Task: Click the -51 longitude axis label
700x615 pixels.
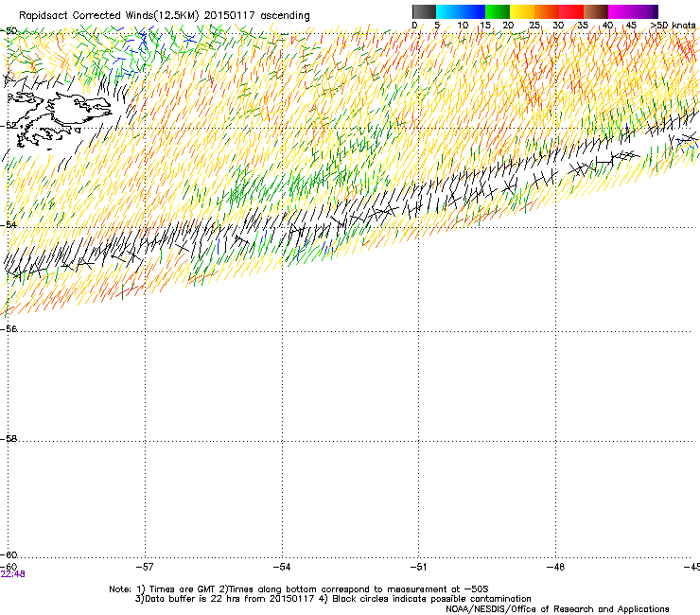Action: coord(419,567)
